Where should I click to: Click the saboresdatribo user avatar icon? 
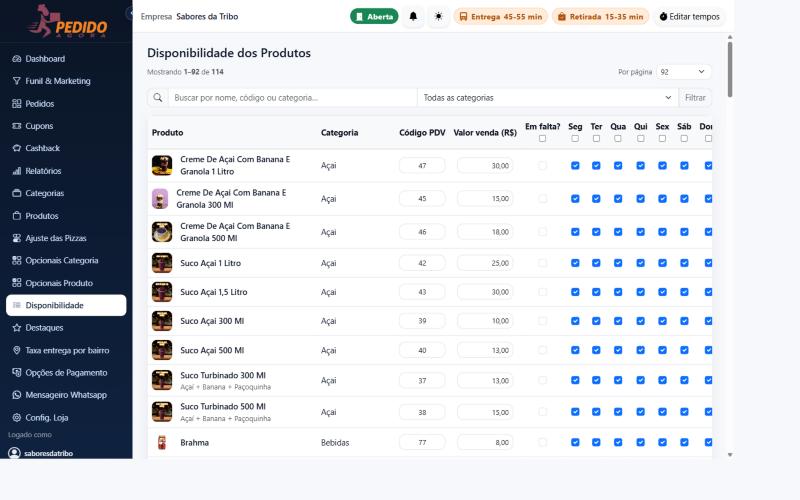tap(14, 453)
